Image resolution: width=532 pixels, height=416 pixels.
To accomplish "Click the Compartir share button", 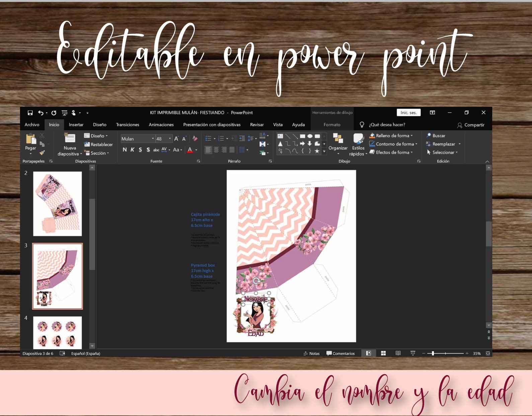I will tap(471, 125).
